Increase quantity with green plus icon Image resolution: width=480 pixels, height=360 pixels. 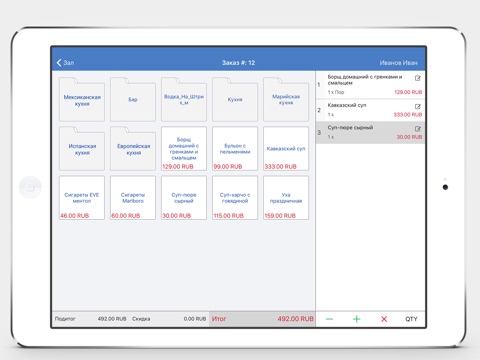coord(357,319)
